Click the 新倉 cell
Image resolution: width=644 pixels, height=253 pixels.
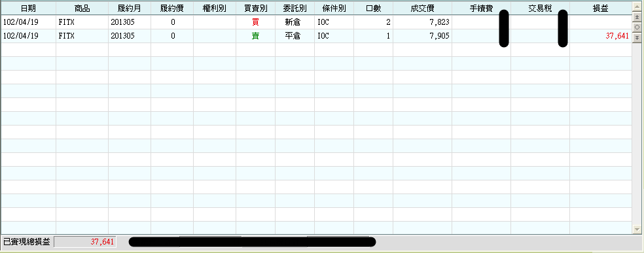[x=295, y=22]
